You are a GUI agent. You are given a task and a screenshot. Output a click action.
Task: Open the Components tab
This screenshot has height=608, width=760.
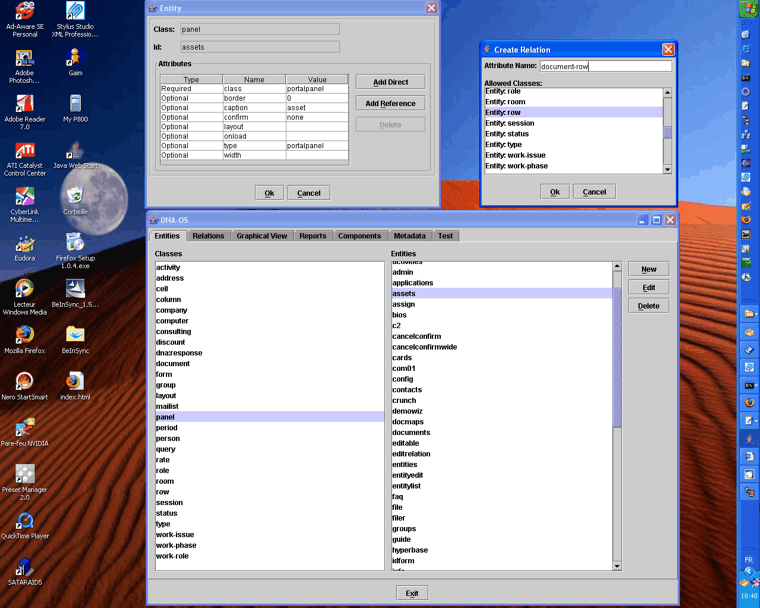(x=360, y=236)
